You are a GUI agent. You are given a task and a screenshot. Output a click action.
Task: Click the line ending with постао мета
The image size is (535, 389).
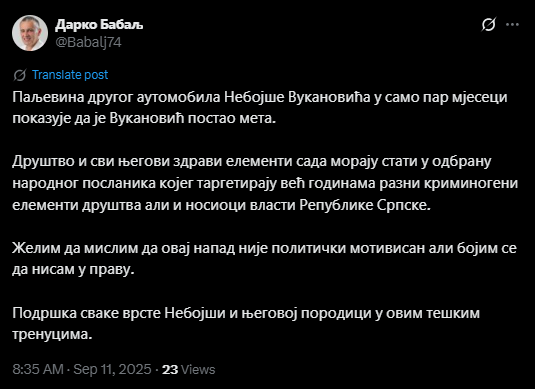[144, 118]
